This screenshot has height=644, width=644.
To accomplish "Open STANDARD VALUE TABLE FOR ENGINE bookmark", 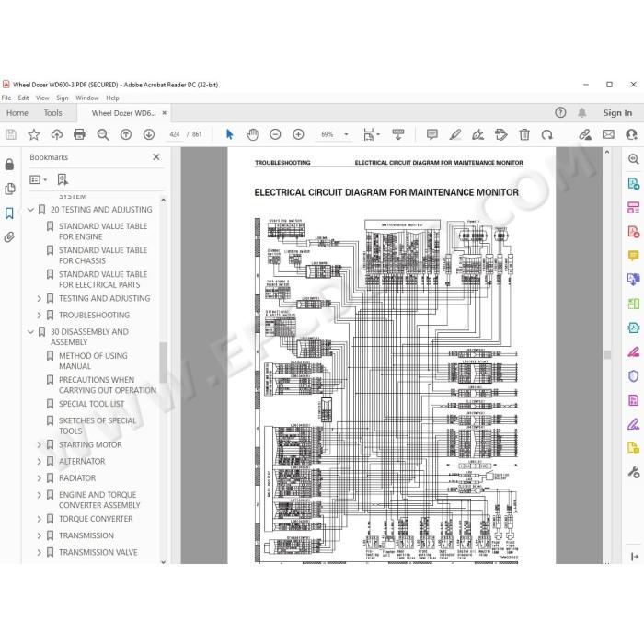I will (x=103, y=231).
